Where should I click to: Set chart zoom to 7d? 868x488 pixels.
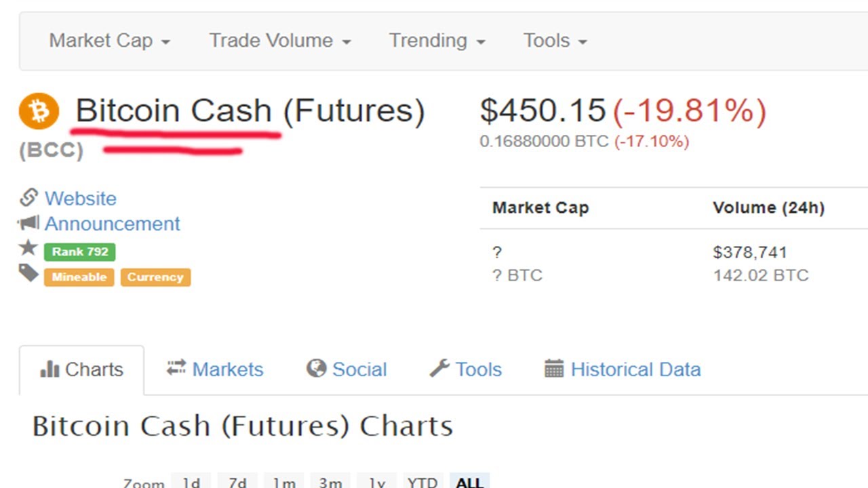pos(237,482)
